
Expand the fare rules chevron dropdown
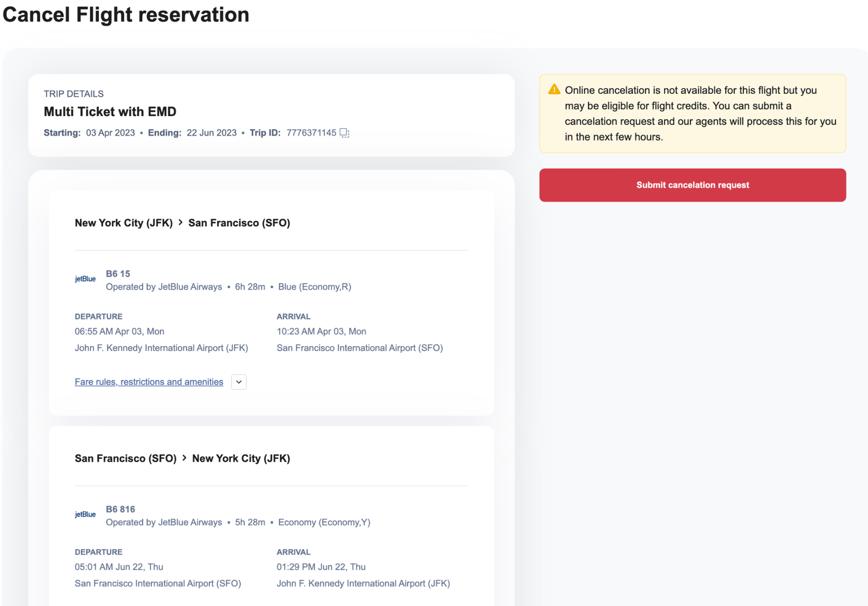(239, 382)
